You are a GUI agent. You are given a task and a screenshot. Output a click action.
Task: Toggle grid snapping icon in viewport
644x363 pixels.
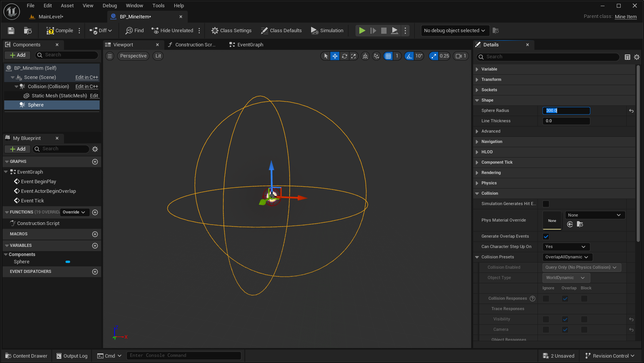coord(388,56)
